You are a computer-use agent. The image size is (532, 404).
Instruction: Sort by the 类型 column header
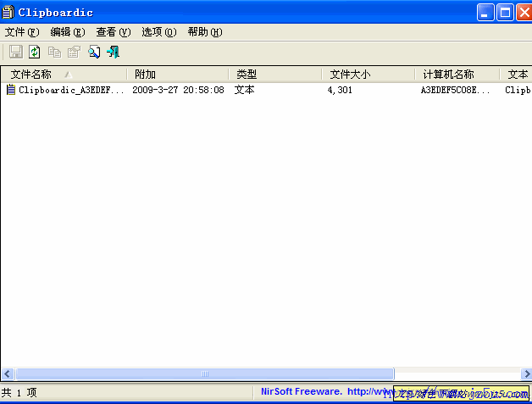coord(274,75)
